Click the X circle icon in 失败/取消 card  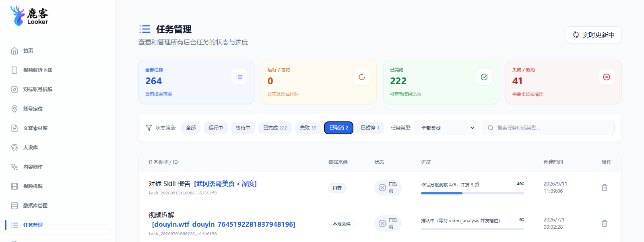point(607,77)
